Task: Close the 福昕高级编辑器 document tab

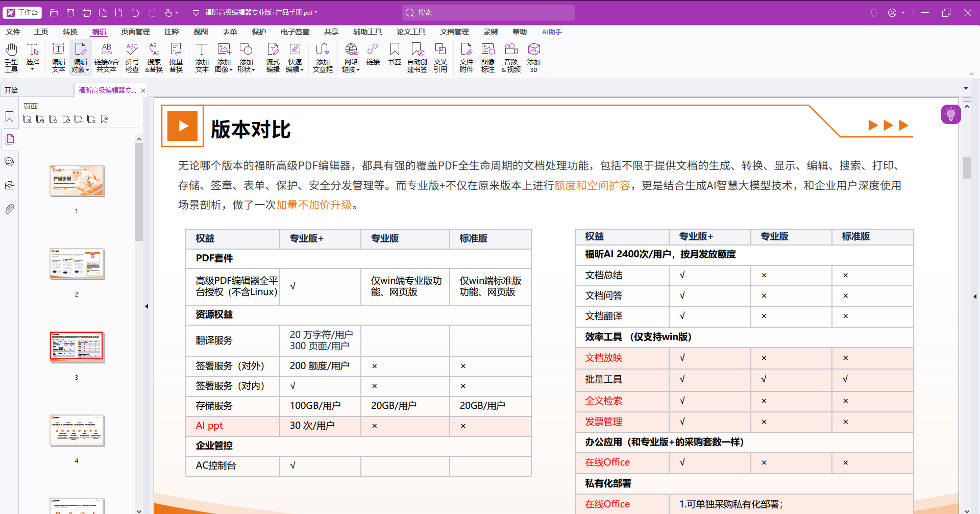Action: pyautogui.click(x=143, y=91)
